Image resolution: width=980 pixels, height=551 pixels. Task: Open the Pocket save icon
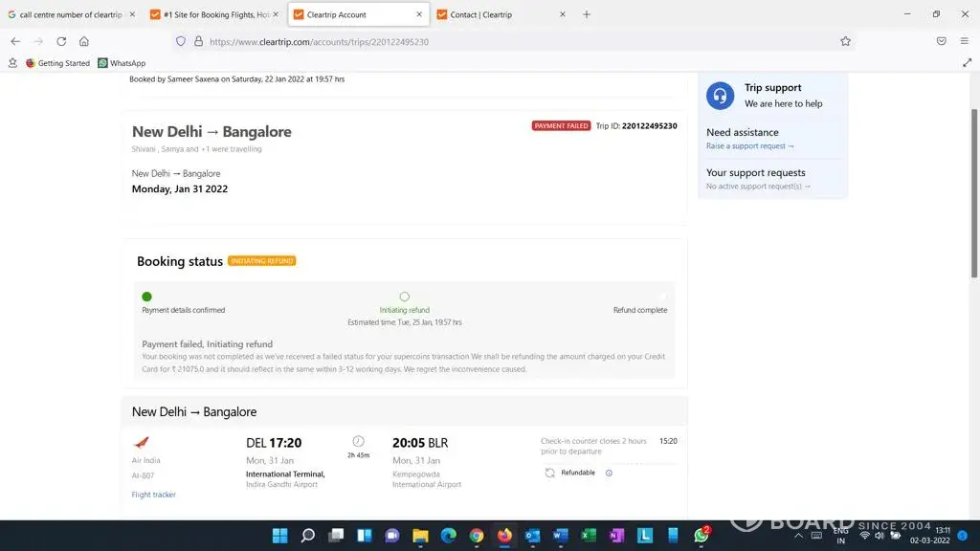(942, 41)
